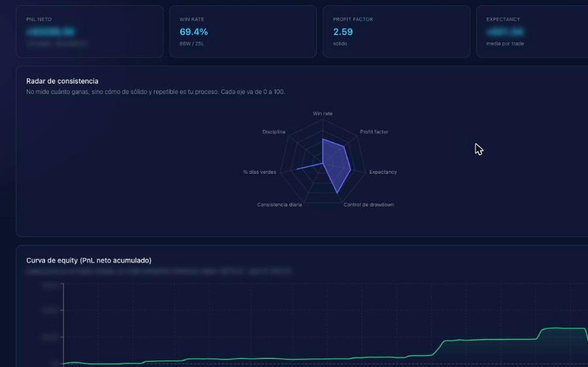The width and height of the screenshot is (588, 367).
Task: Click the 86W / 25L record text
Action: (191, 44)
